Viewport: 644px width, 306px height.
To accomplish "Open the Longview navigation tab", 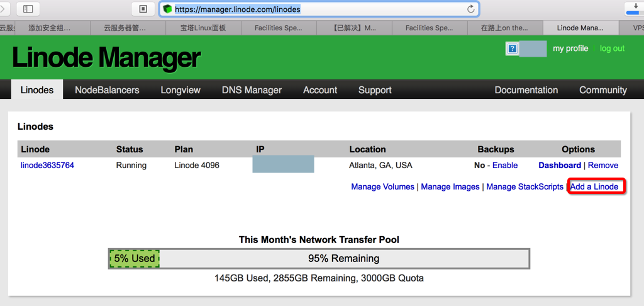I will coord(180,90).
